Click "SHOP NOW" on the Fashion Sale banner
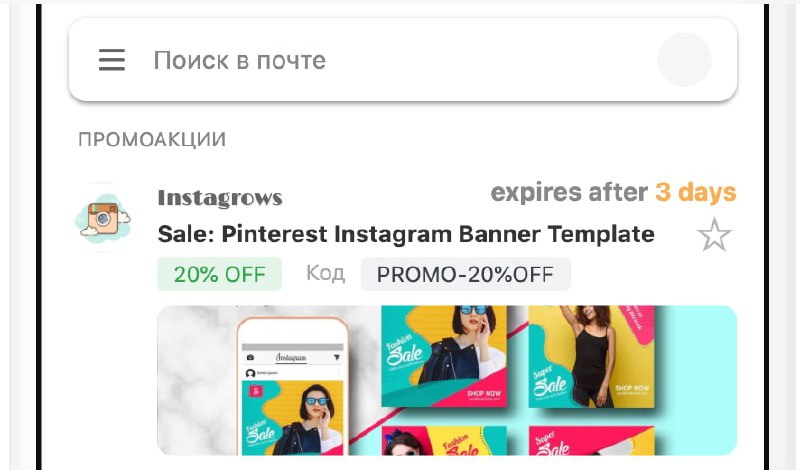Viewport: 800px width, 470px height. coord(484,393)
